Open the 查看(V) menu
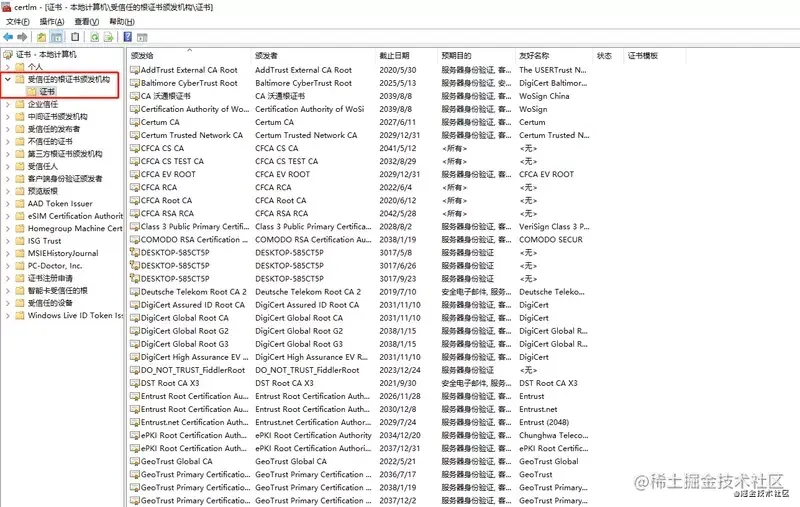800x507 pixels. point(87,21)
